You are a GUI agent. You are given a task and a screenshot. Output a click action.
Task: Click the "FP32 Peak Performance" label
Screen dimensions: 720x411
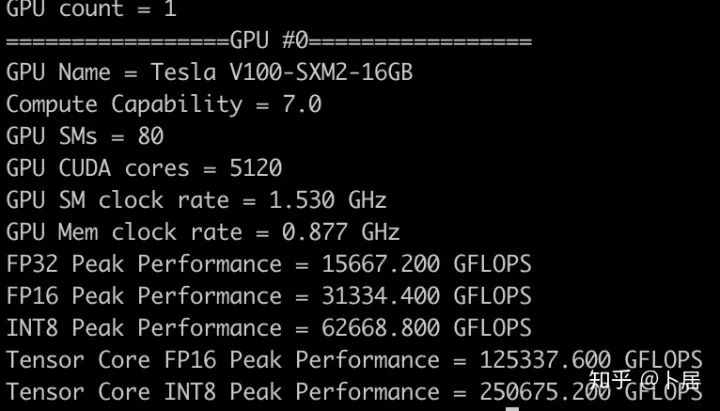click(144, 264)
